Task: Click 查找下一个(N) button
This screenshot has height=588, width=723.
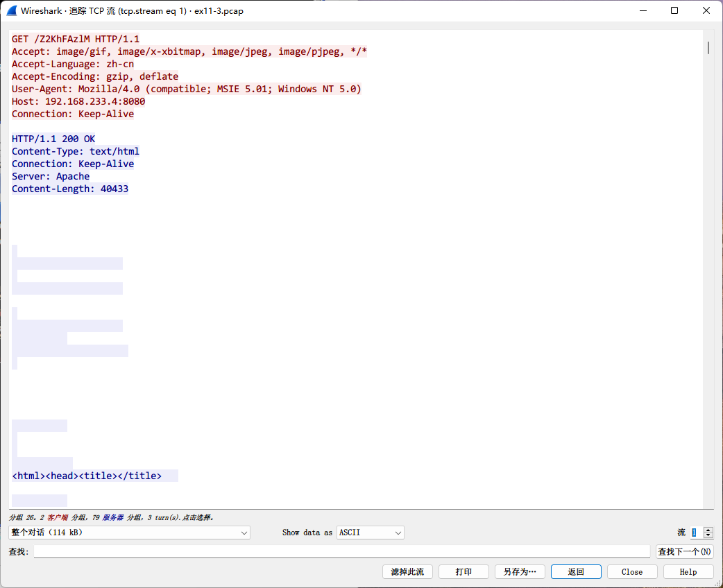Action: click(x=685, y=551)
